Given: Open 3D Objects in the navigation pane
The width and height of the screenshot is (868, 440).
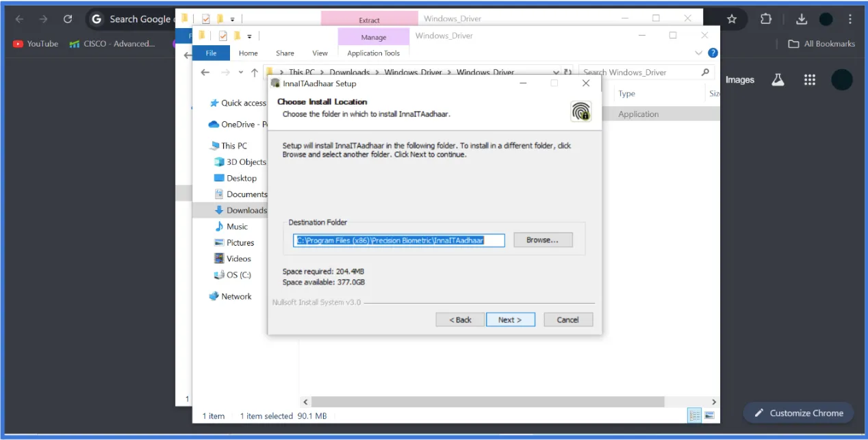Looking at the screenshot, I should (x=240, y=162).
